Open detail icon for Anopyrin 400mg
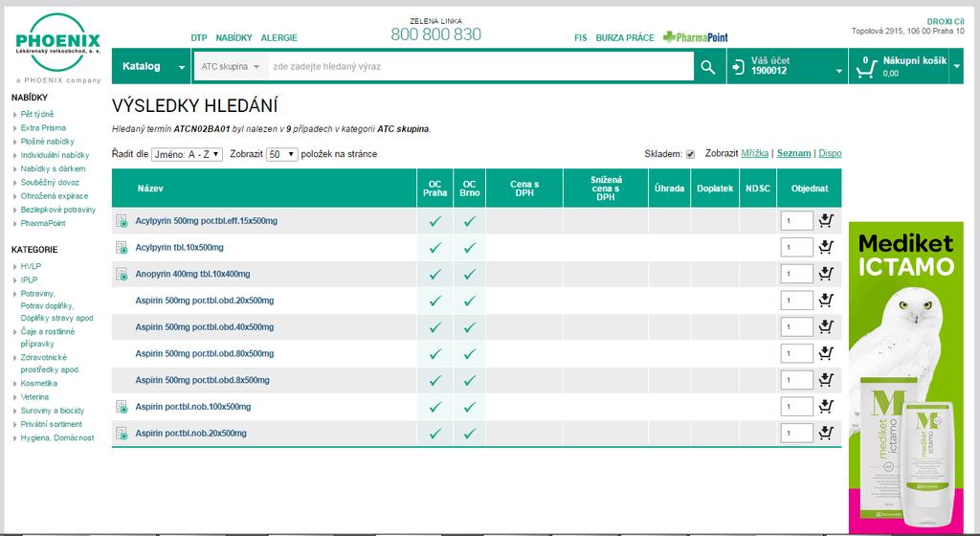This screenshot has height=536, width=980. point(122,275)
